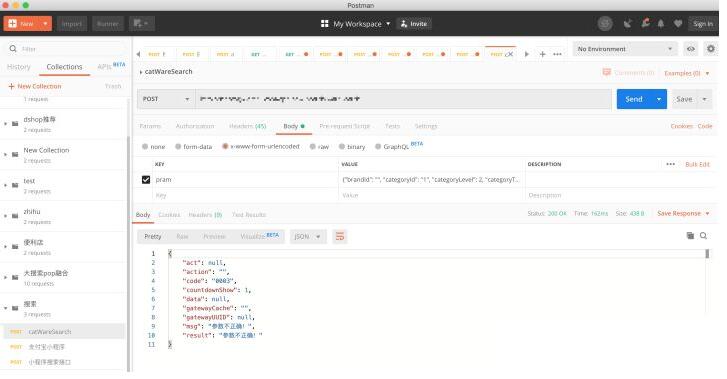The width and height of the screenshot is (727, 379).
Task: Open notifications bell icon
Action: pyautogui.click(x=661, y=24)
